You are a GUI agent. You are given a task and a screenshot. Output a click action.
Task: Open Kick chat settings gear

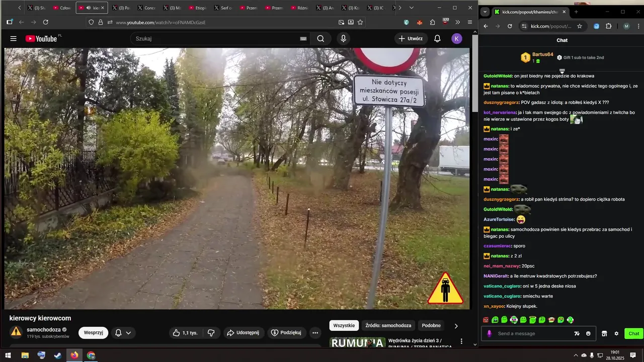[616, 333]
